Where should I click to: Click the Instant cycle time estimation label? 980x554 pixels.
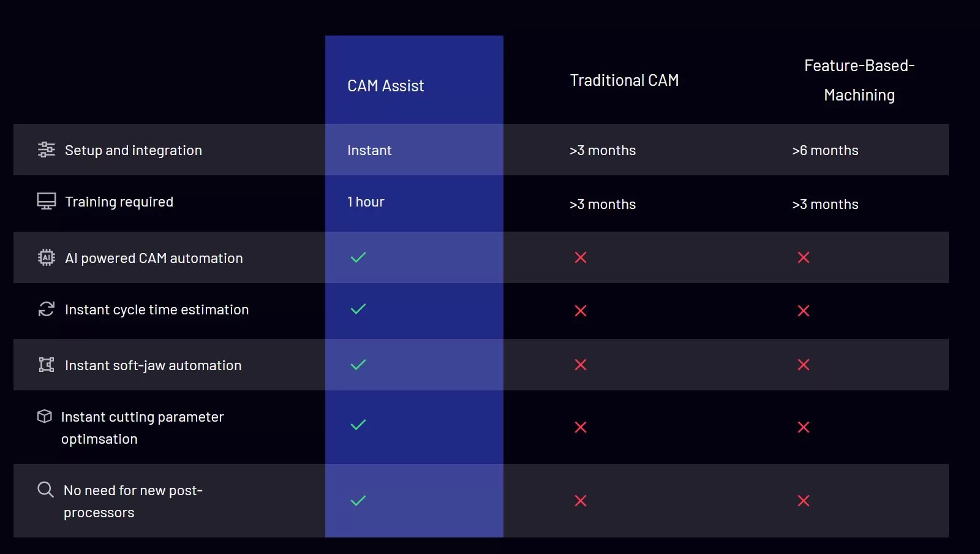[x=157, y=309]
